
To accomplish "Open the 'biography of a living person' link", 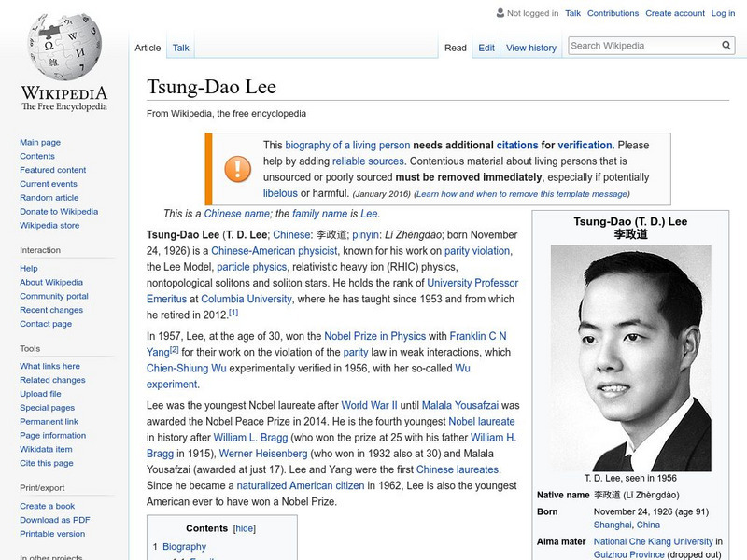I will 347,145.
